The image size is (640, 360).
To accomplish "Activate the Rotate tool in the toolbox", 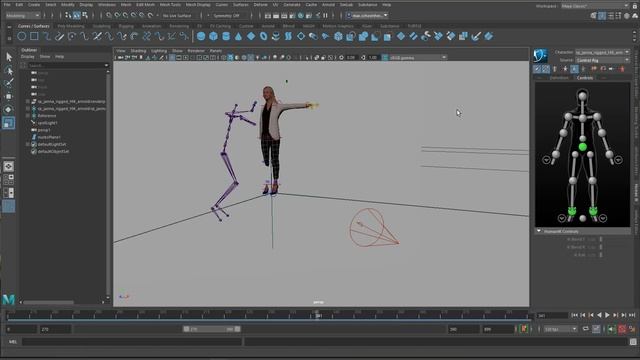I will tap(9, 109).
